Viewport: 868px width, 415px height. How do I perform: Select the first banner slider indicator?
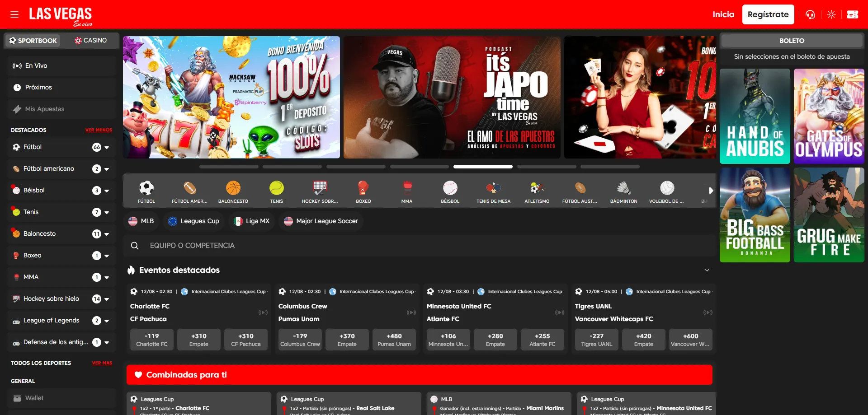coord(229,167)
